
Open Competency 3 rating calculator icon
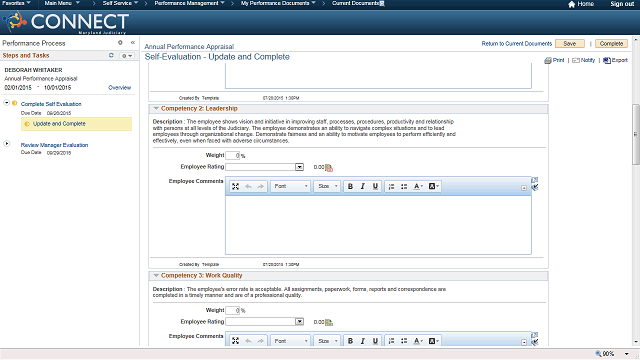(x=329, y=322)
